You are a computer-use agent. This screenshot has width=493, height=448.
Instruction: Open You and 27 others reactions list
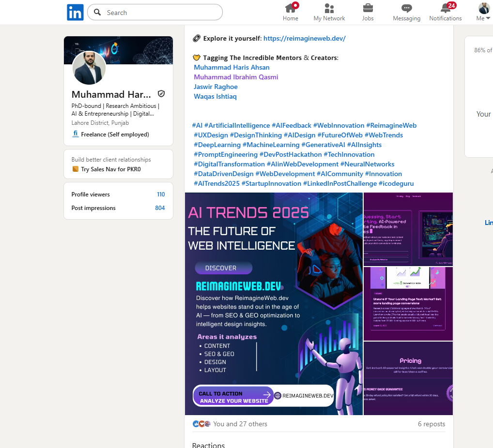240,424
